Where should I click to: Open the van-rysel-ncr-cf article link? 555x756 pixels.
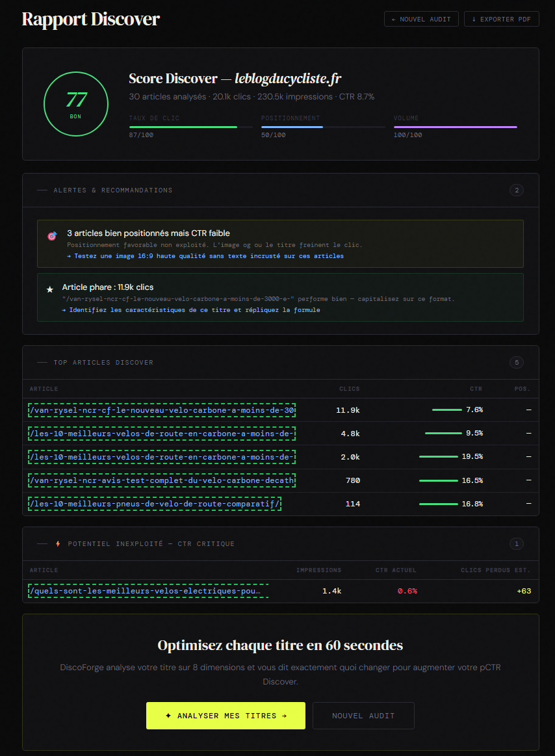[162, 410]
